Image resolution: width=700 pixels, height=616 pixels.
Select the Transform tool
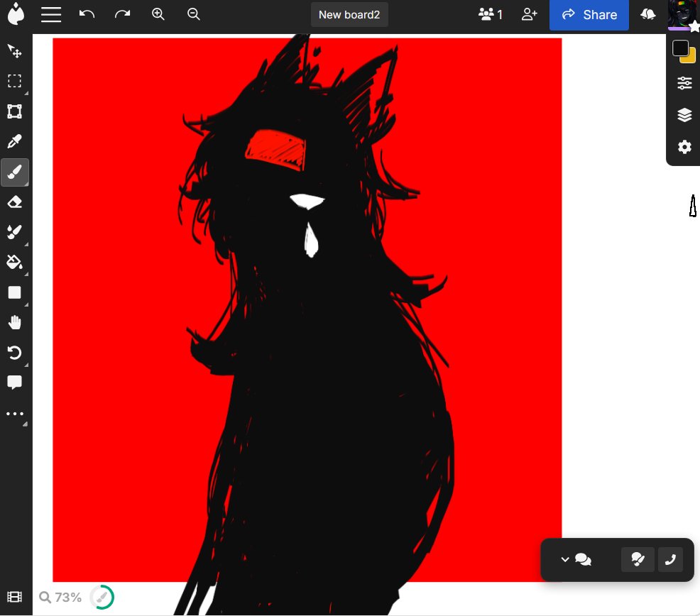[15, 111]
